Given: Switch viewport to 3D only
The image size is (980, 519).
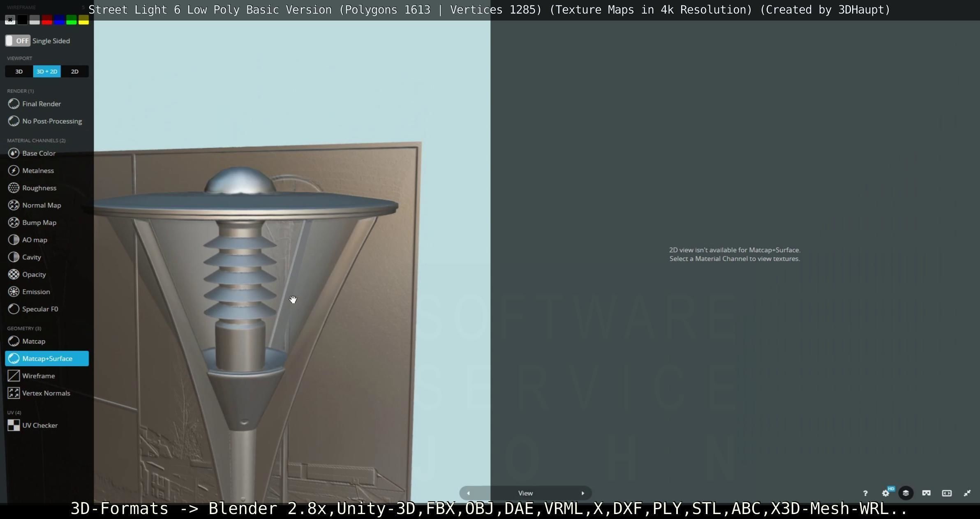Looking at the screenshot, I should click(x=19, y=72).
